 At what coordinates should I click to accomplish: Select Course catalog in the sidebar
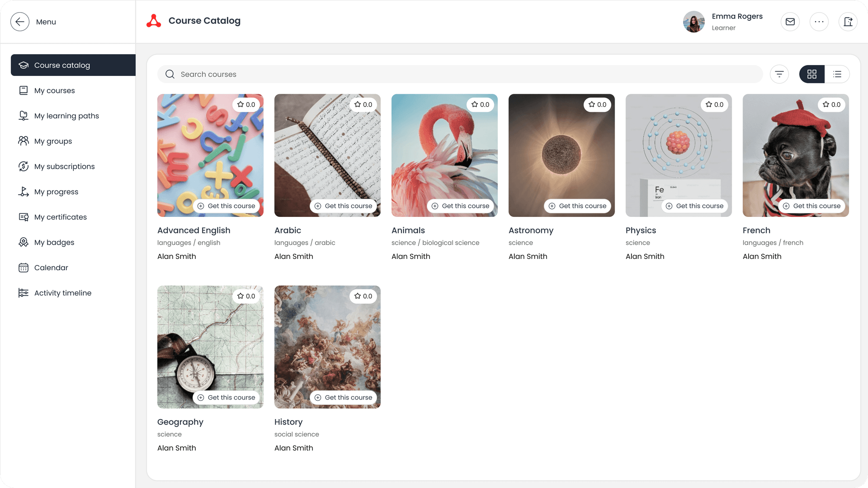pyautogui.click(x=62, y=65)
